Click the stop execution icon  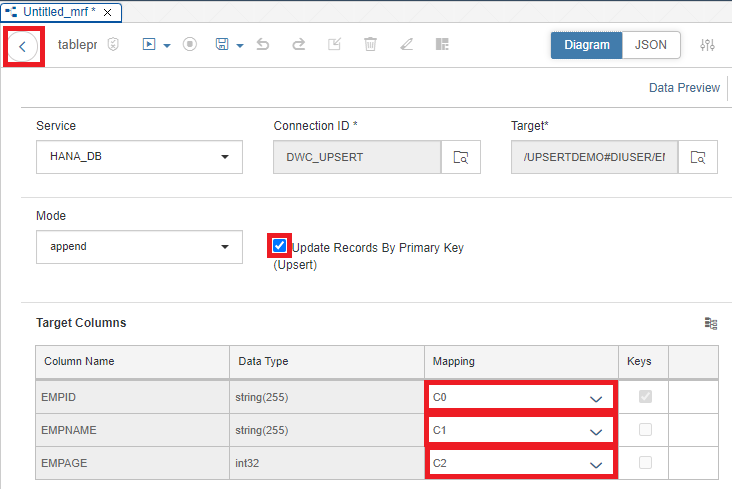click(190, 44)
